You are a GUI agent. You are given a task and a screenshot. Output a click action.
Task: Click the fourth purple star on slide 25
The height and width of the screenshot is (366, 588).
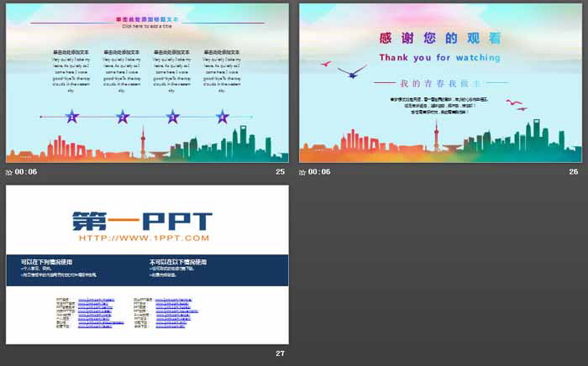pyautogui.click(x=223, y=117)
